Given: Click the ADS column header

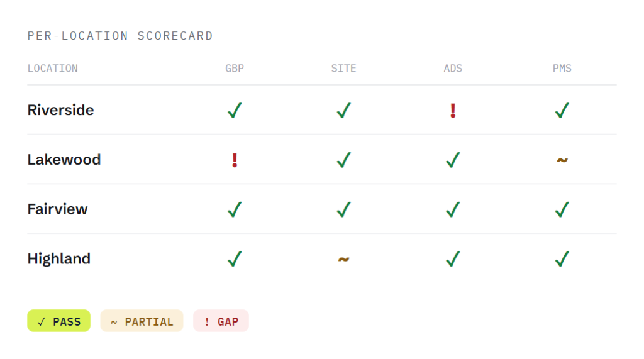Looking at the screenshot, I should (x=453, y=68).
